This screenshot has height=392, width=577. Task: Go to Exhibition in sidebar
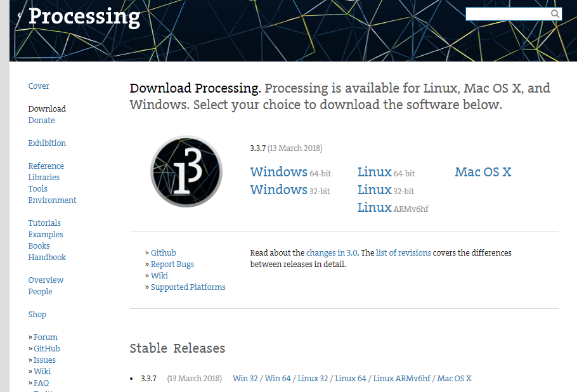coord(47,143)
